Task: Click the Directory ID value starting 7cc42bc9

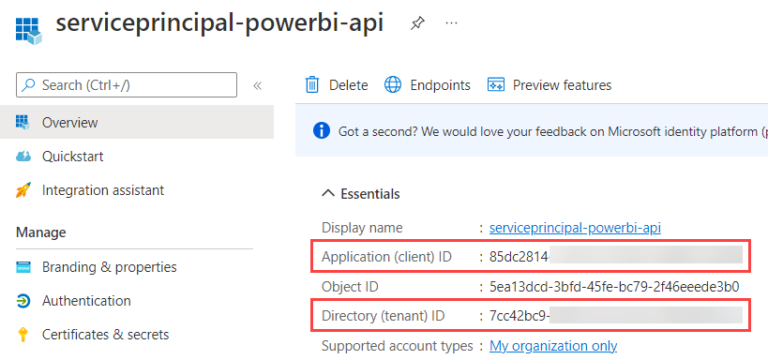Action: pos(616,315)
